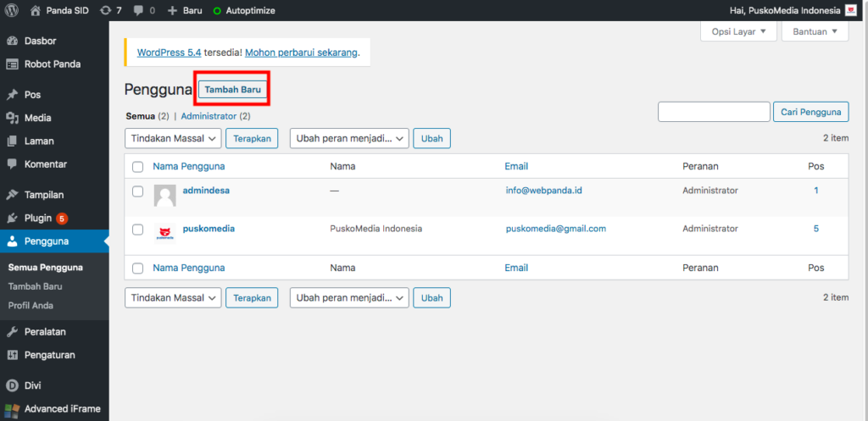Click the green Autoptimize status circle
Screen dimensions: 868x421
(x=217, y=10)
